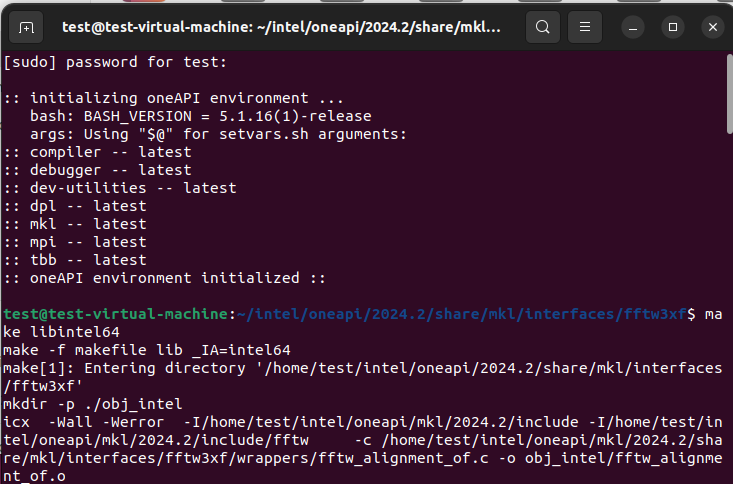Click the 'make[1]: Entering directory' line
The width and height of the screenshot is (733, 484).
pos(362,377)
